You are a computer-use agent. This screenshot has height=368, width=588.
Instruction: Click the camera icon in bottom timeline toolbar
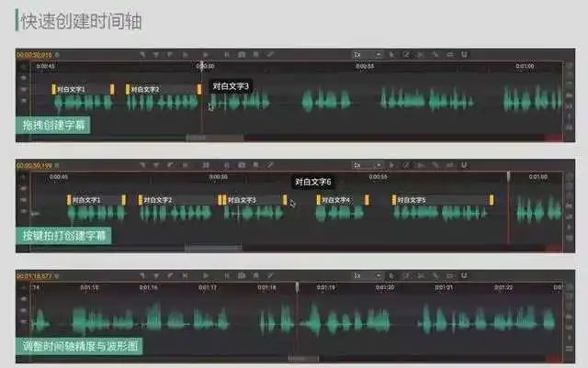point(241,275)
